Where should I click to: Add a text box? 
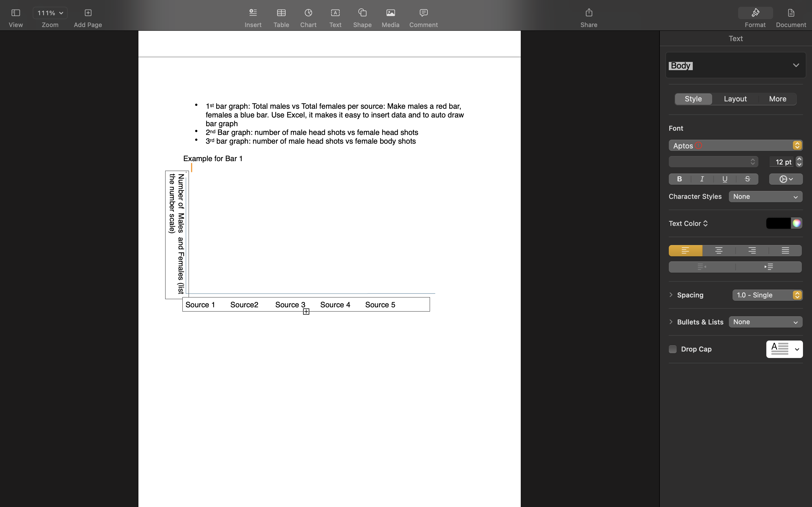335,16
